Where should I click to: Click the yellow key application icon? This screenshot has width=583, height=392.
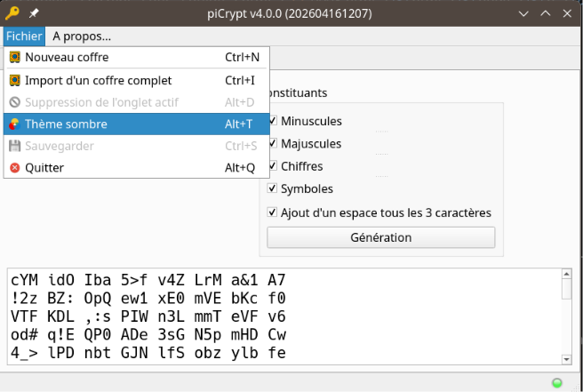point(12,13)
